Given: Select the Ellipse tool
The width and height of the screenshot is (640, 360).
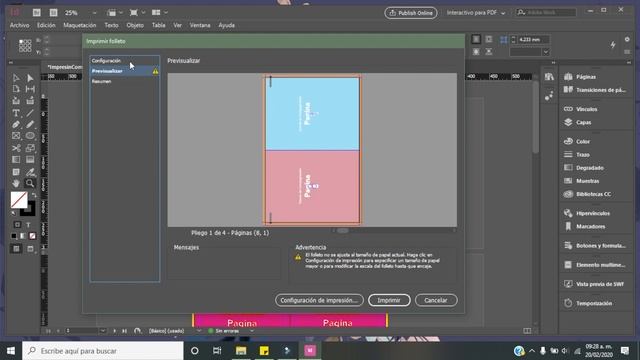Looking at the screenshot, I should 30,136.
